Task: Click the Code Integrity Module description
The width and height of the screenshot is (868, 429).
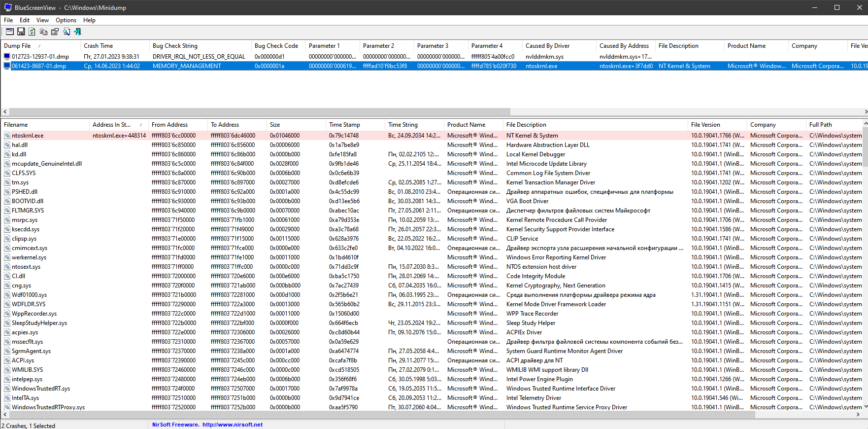Action: pyautogui.click(x=535, y=276)
